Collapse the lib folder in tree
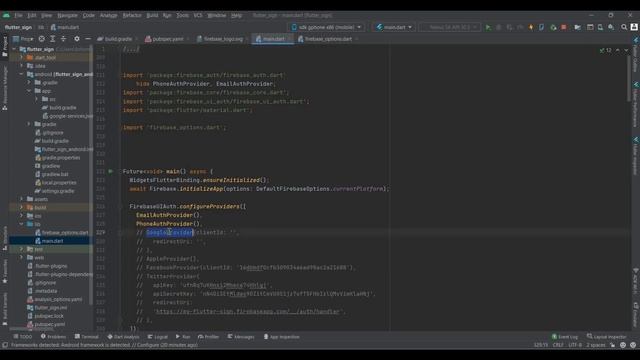 (x=22, y=224)
